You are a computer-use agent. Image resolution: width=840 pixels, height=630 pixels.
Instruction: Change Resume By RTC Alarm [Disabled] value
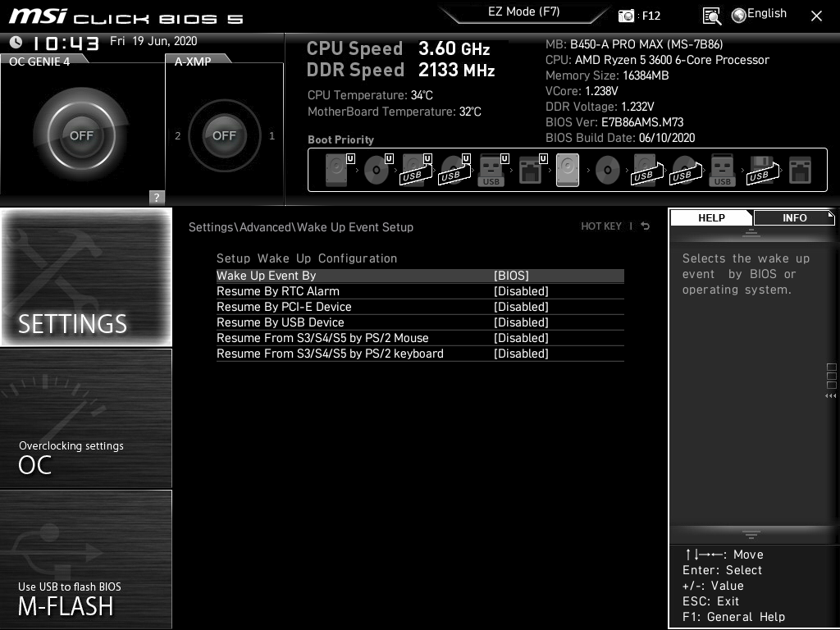pyautogui.click(x=521, y=291)
